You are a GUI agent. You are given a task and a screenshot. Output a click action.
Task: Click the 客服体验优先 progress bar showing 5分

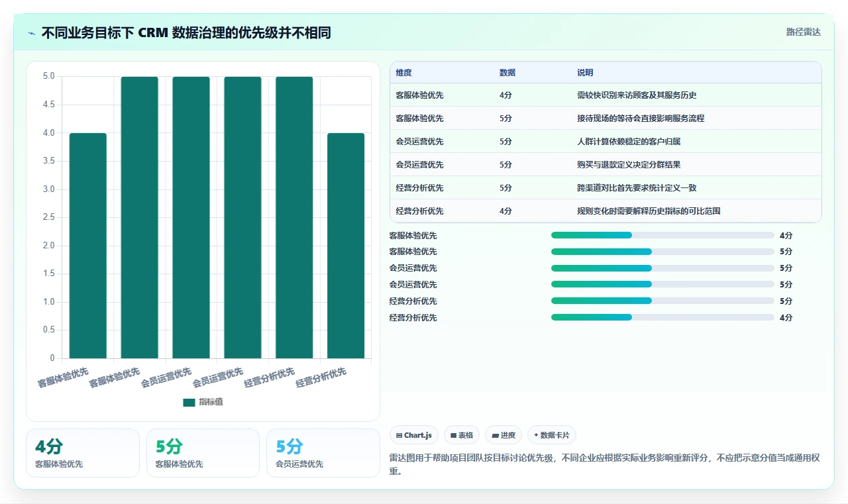coord(662,252)
